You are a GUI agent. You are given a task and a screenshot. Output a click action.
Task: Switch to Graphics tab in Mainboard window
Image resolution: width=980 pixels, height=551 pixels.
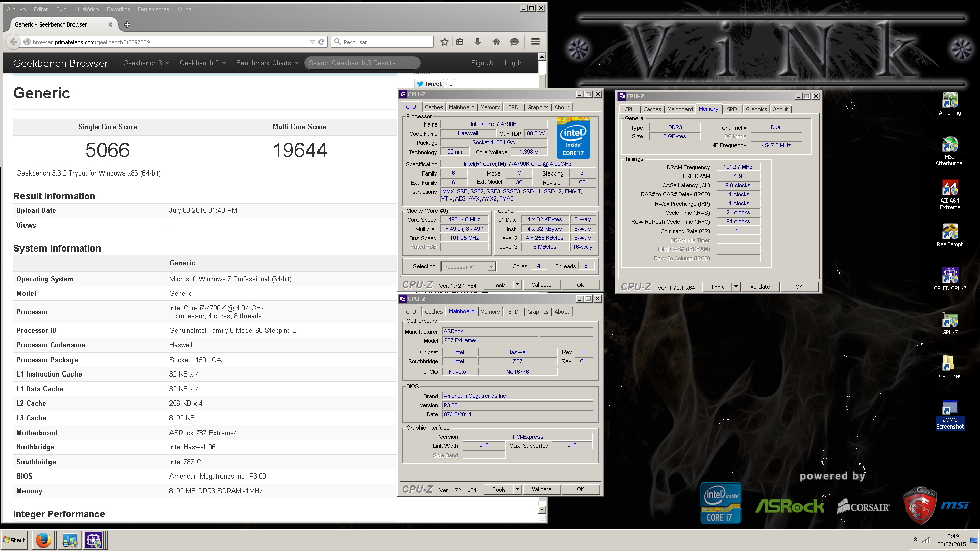[538, 312]
